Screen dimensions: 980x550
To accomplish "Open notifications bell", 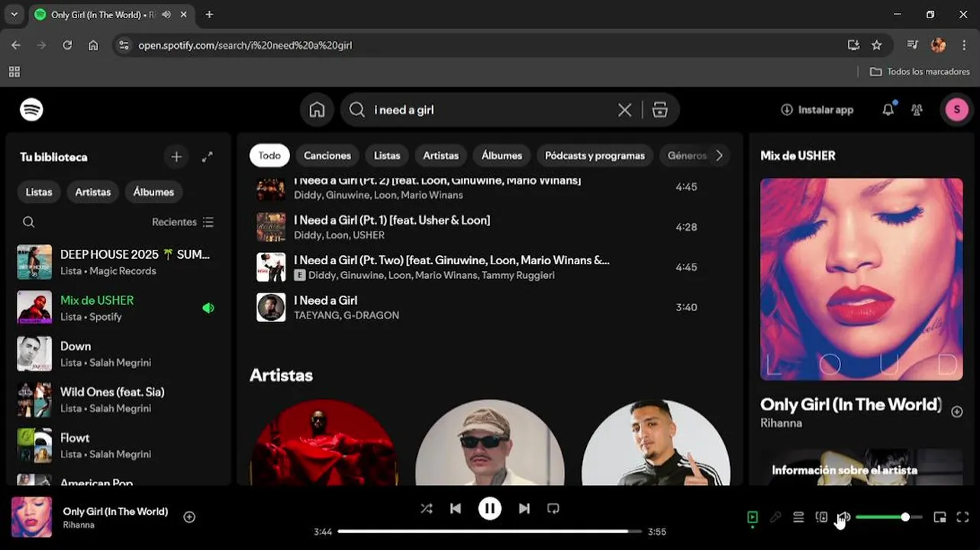I will 888,110.
